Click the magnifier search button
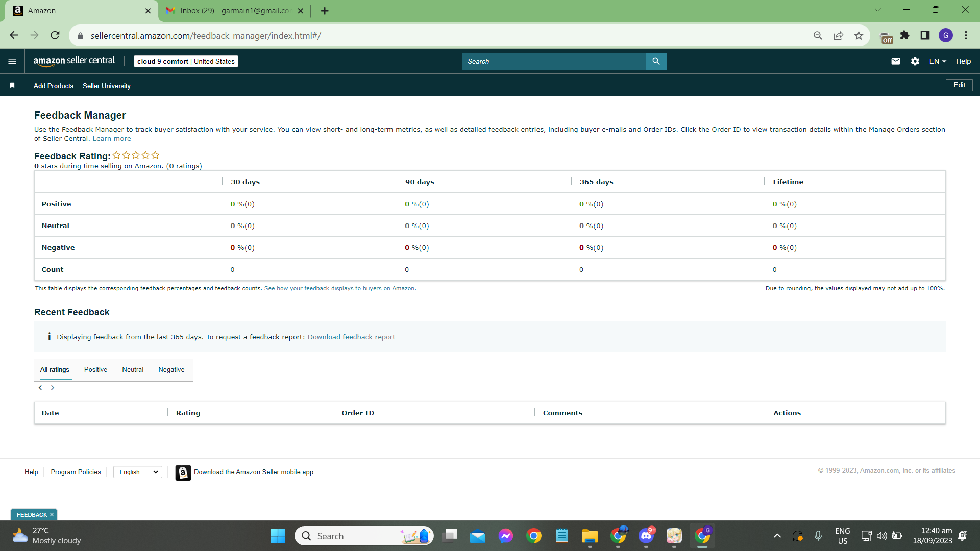 point(656,61)
